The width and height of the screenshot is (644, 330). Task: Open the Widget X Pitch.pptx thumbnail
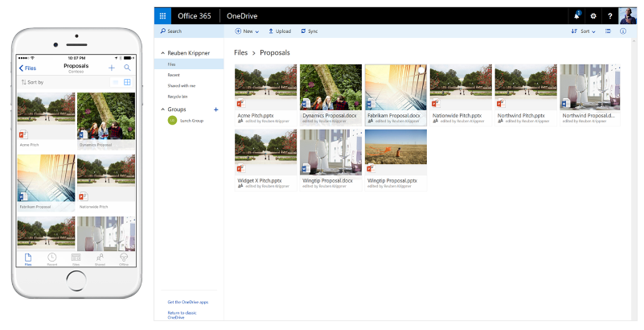266,152
